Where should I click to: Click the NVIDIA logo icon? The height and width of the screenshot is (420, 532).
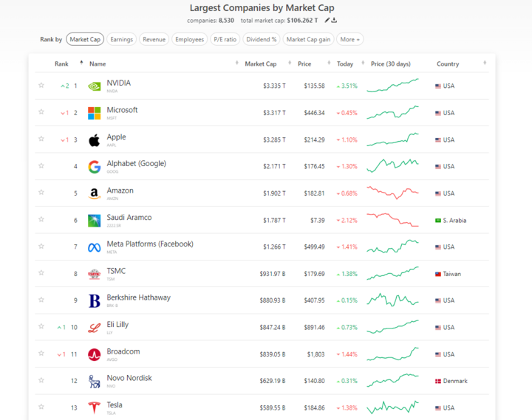(x=95, y=86)
